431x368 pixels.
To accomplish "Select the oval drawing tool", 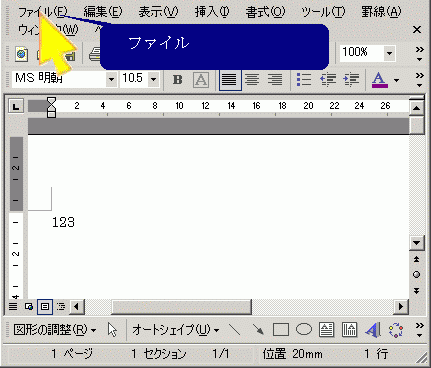I will tap(304, 330).
